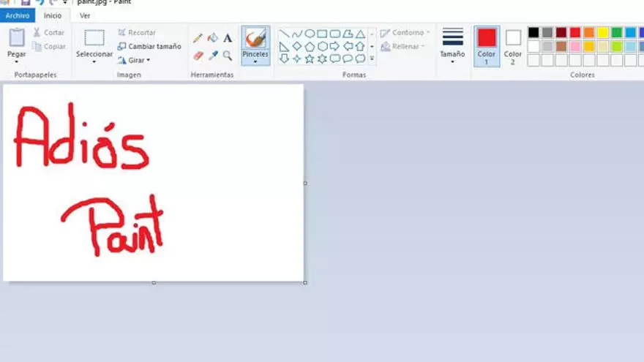644x362 pixels.
Task: Select the Pencil tool
Action: [198, 38]
